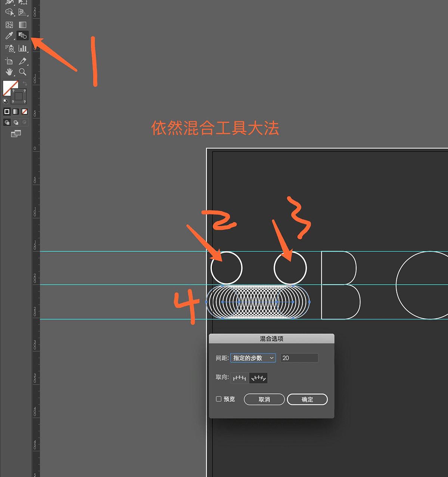Select the Mesh tool
448x477 pixels.
tap(9, 25)
